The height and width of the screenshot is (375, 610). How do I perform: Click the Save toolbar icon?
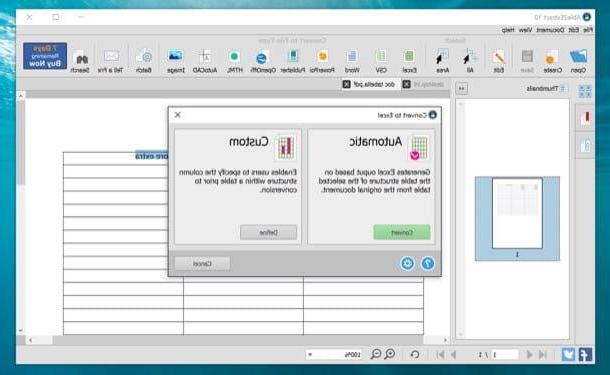527,57
